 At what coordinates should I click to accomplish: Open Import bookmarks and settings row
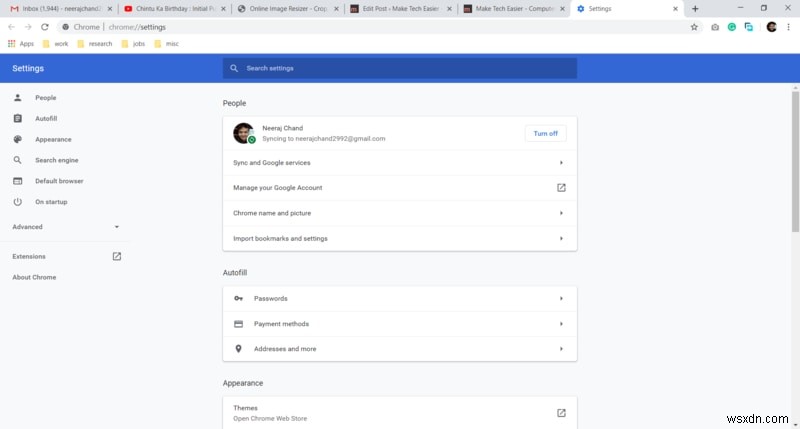pos(399,239)
